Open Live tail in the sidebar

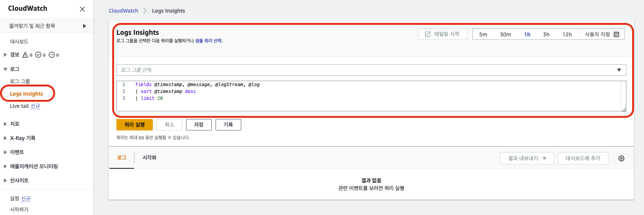click(19, 106)
